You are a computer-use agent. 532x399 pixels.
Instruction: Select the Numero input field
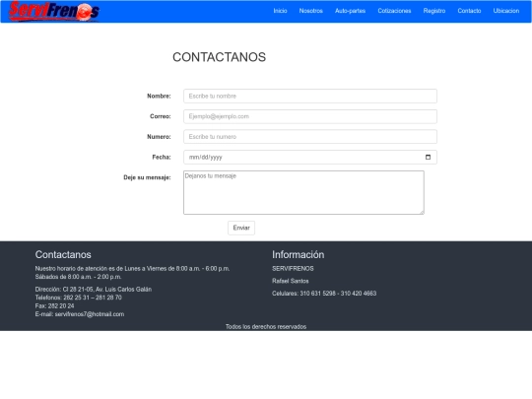tap(310, 137)
